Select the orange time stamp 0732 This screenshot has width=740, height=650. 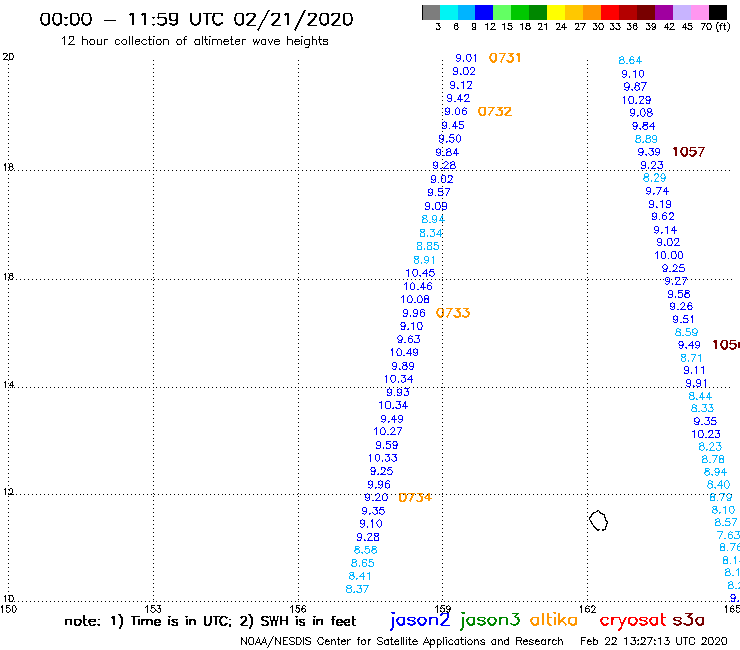[495, 112]
